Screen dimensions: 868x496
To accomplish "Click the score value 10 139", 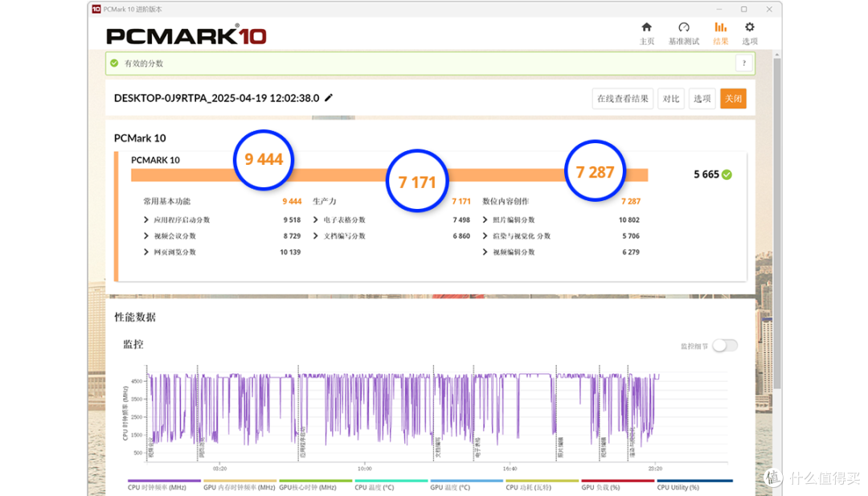I will click(290, 252).
